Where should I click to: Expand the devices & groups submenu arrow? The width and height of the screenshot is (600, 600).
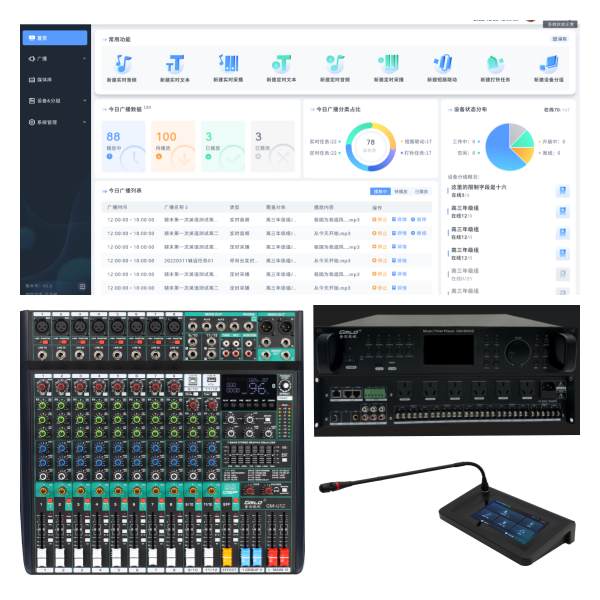(84, 101)
